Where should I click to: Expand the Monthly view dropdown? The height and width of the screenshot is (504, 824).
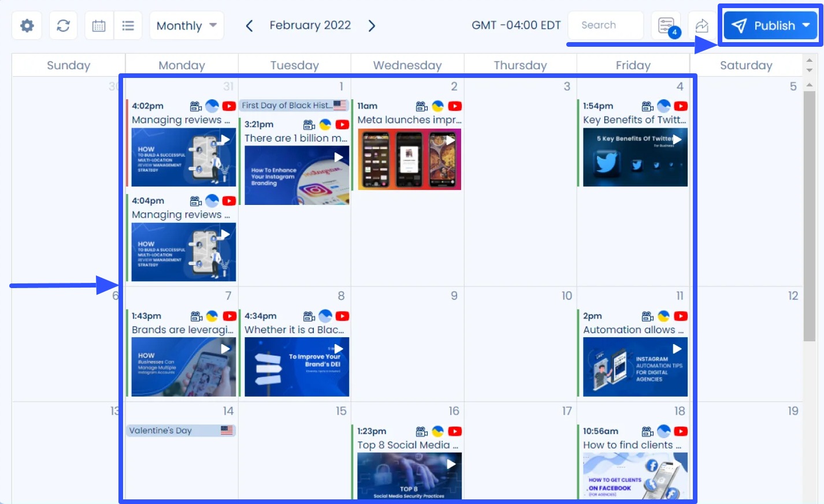pyautogui.click(x=186, y=26)
